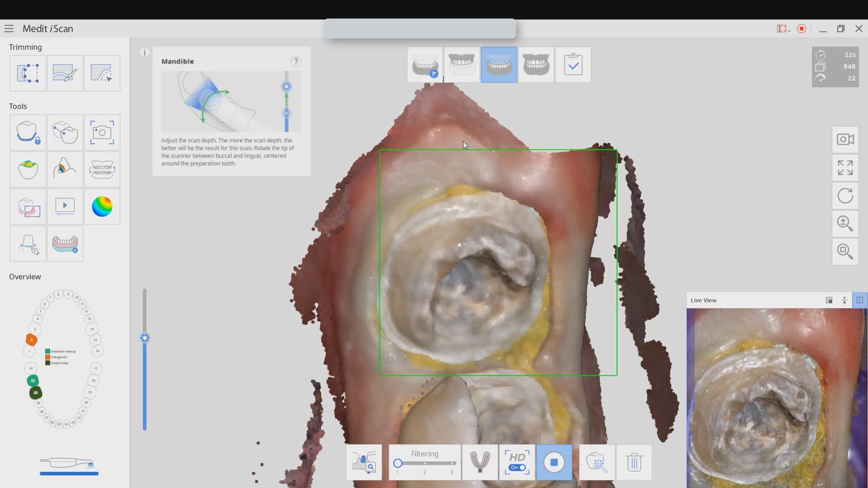The height and width of the screenshot is (488, 868).
Task: Click the video record camera icon
Action: tap(845, 140)
